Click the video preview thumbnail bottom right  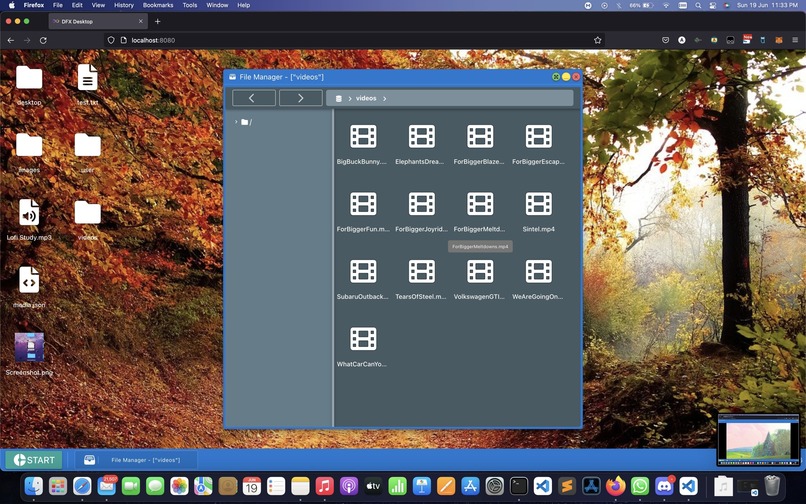[x=758, y=440]
